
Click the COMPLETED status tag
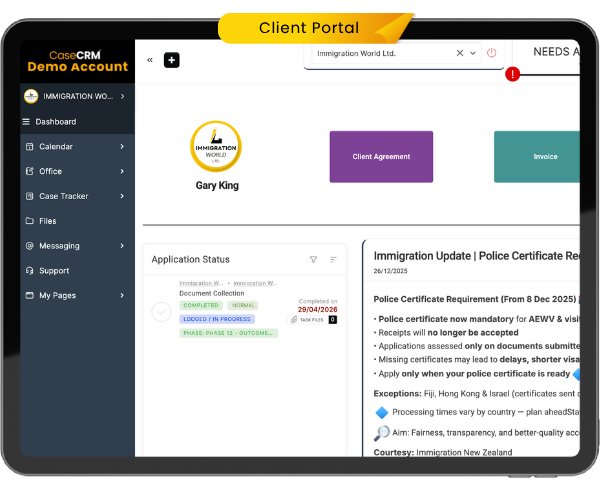pyautogui.click(x=201, y=305)
